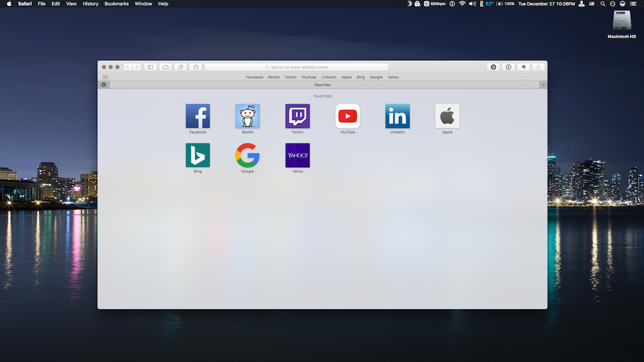Open the Edit menu
644x362 pixels.
click(56, 4)
